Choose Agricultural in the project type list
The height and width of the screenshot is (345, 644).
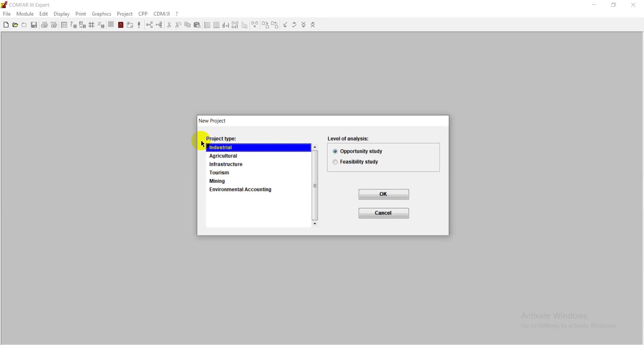pos(223,156)
